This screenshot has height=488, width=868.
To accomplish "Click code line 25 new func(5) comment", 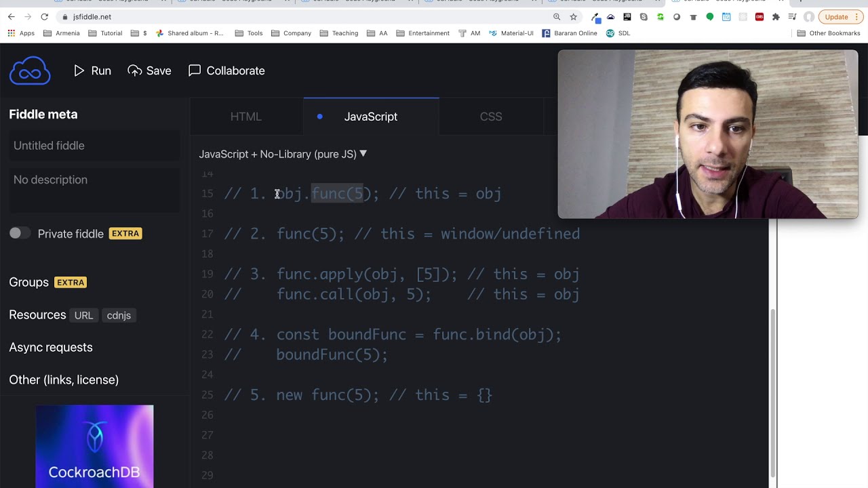I will [358, 395].
